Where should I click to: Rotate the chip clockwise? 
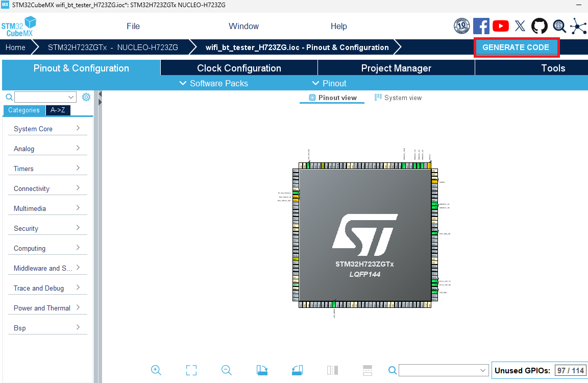coord(262,370)
